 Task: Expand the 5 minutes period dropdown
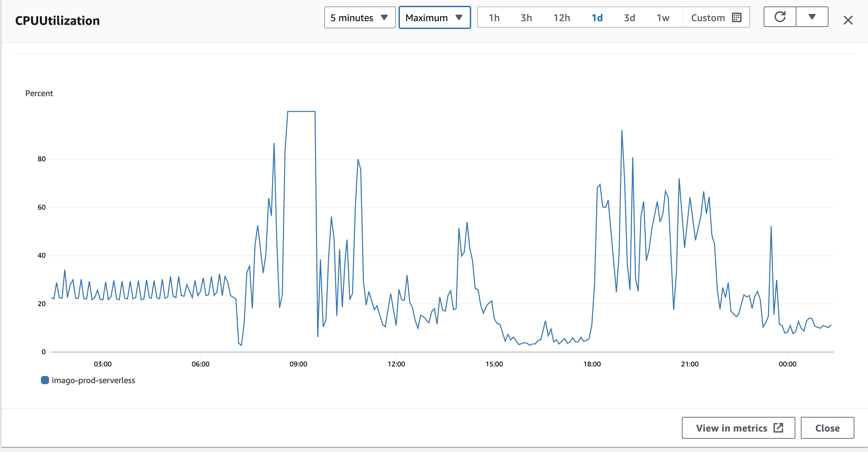(359, 18)
